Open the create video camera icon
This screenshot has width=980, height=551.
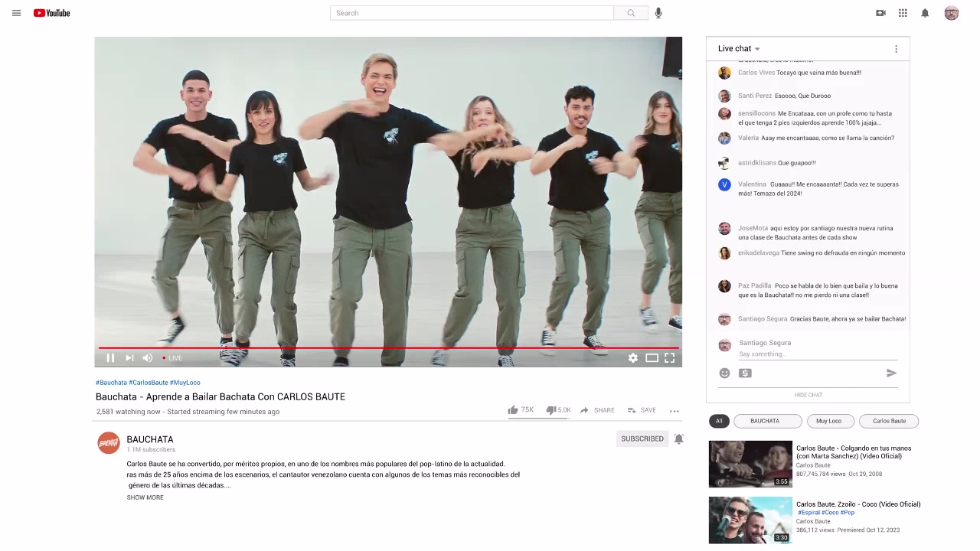[x=880, y=13]
